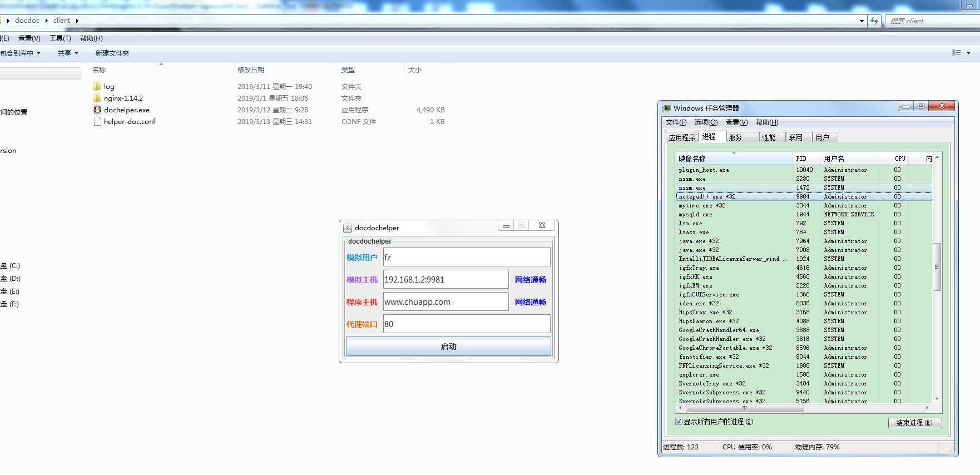The height and width of the screenshot is (475, 980).
Task: Select the dochelper.exe application icon
Action: (x=97, y=110)
